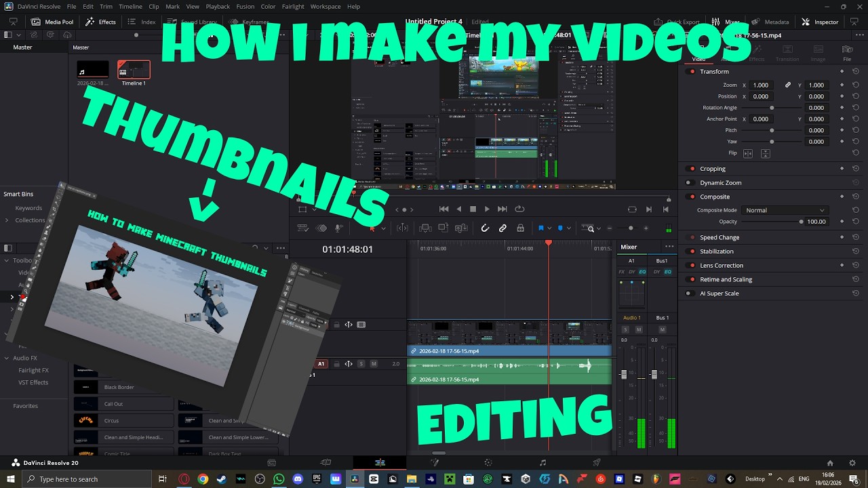
Task: Open the Fairlight menu
Action: [293, 6]
